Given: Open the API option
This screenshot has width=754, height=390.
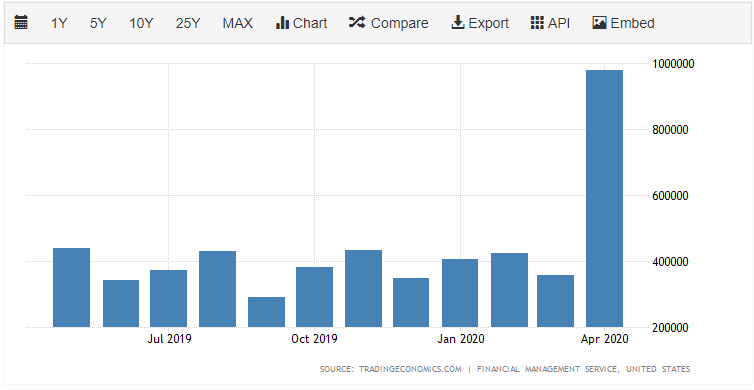Looking at the screenshot, I should click(551, 23).
